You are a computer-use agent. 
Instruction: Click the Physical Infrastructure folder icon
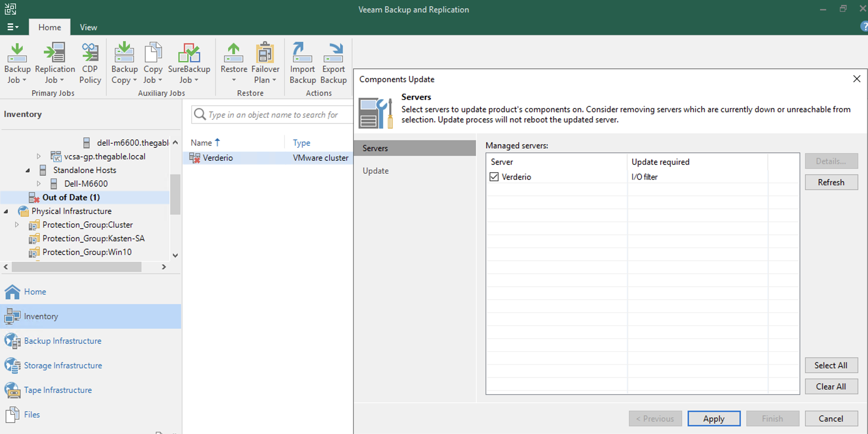(x=23, y=211)
